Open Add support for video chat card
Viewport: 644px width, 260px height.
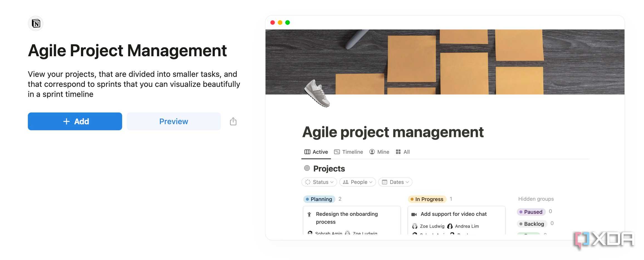point(456,220)
